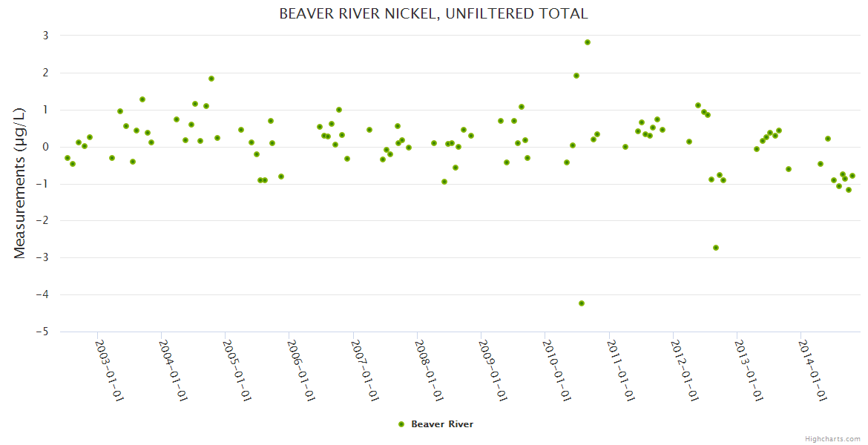Click the highest data point near 2.8
This screenshot has width=868, height=445.
pos(588,42)
